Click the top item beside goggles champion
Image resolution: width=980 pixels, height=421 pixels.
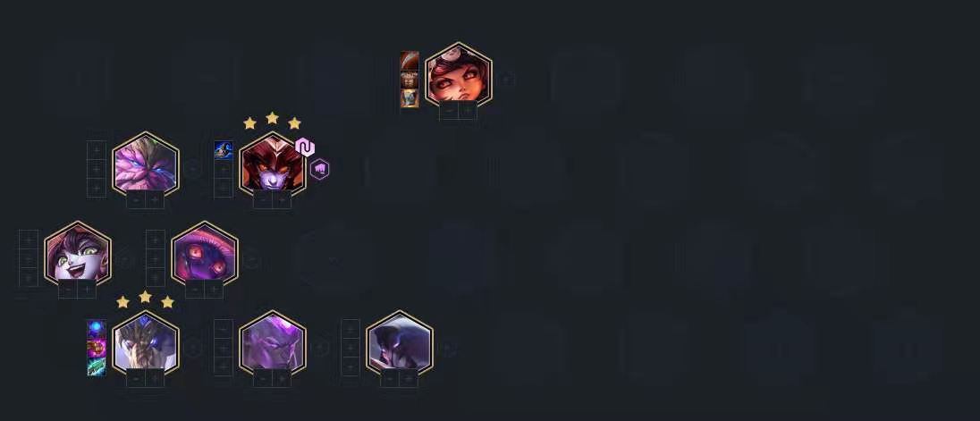[410, 61]
